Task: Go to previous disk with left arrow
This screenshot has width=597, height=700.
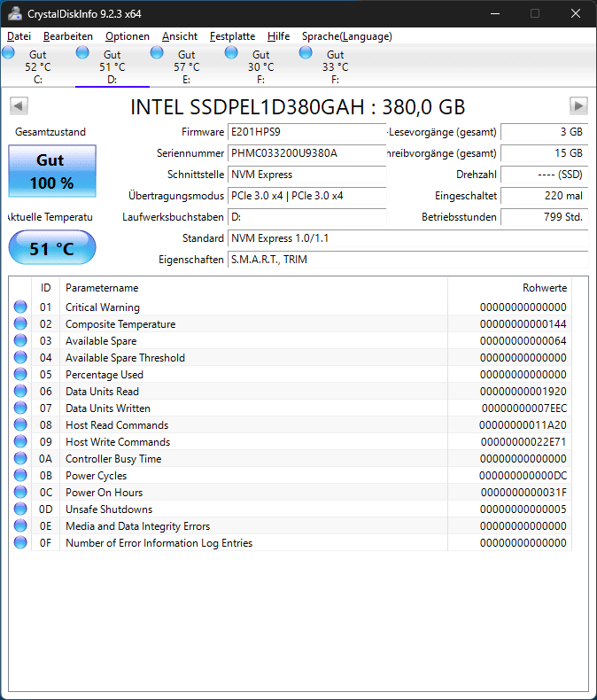Action: [x=19, y=106]
